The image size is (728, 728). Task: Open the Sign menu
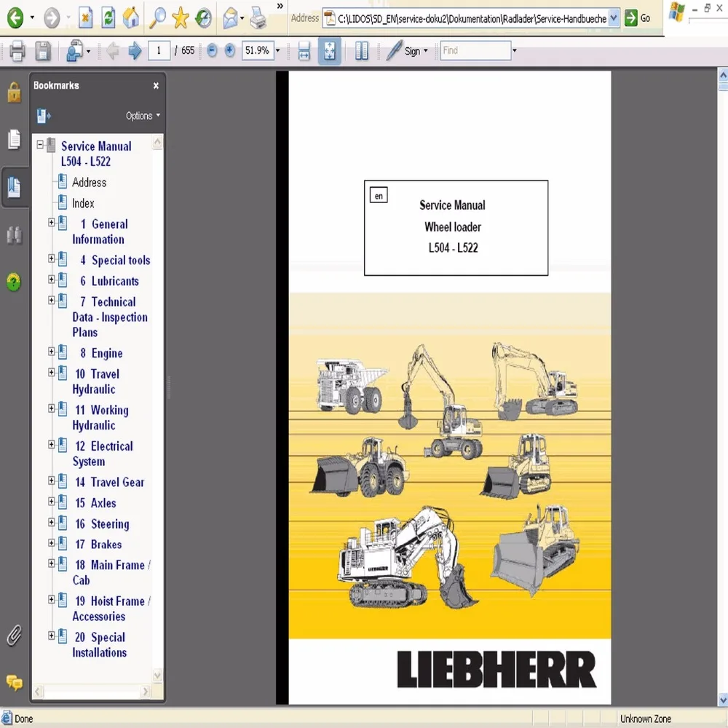coord(416,51)
